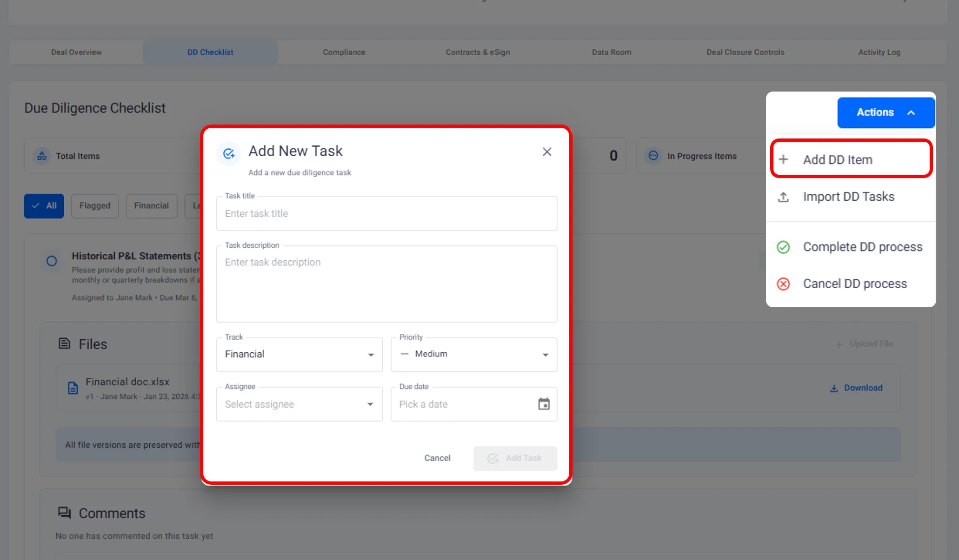Select Import DD Tasks menu item
Viewport: 959px width, 560px height.
pyautogui.click(x=848, y=197)
